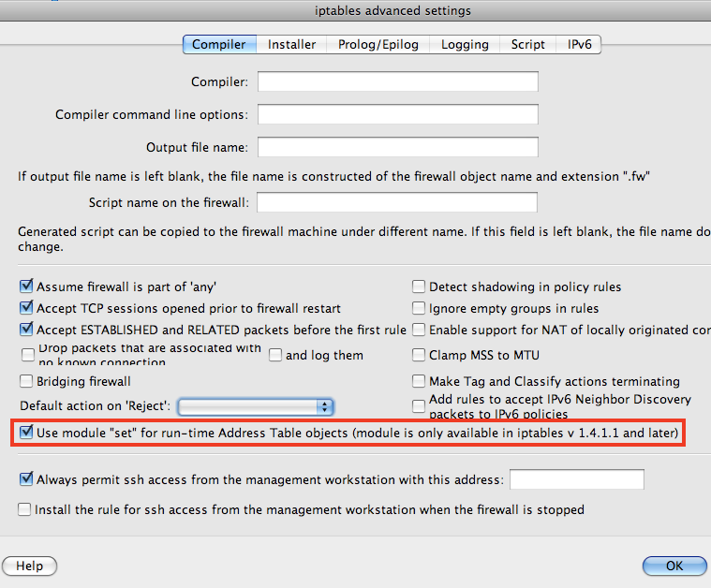
Task: Click the Output file name field
Action: tap(398, 147)
